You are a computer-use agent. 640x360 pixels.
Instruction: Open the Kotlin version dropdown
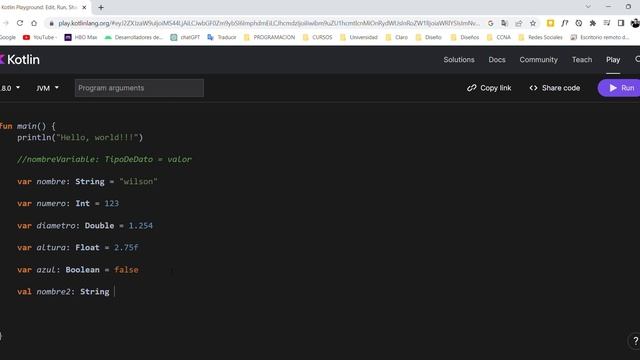tap(10, 88)
